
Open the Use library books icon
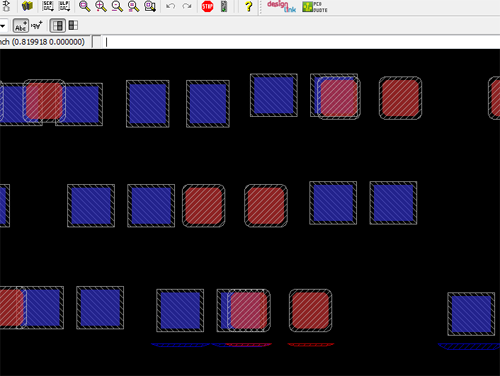click(x=27, y=6)
